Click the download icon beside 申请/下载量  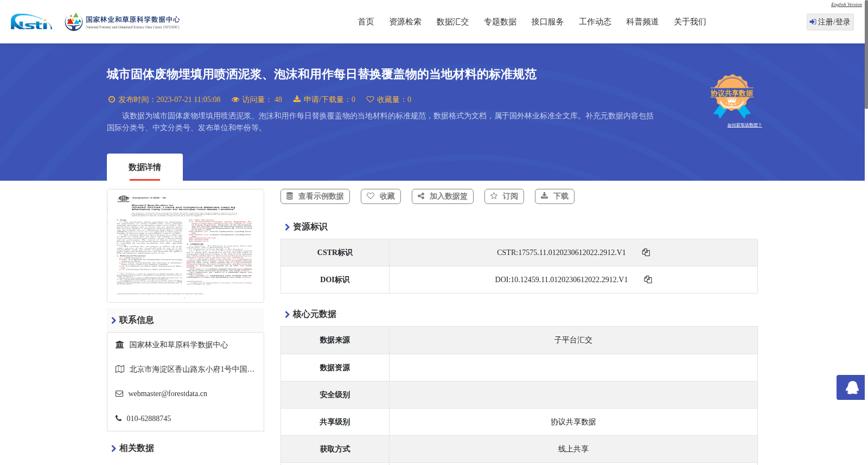297,99
